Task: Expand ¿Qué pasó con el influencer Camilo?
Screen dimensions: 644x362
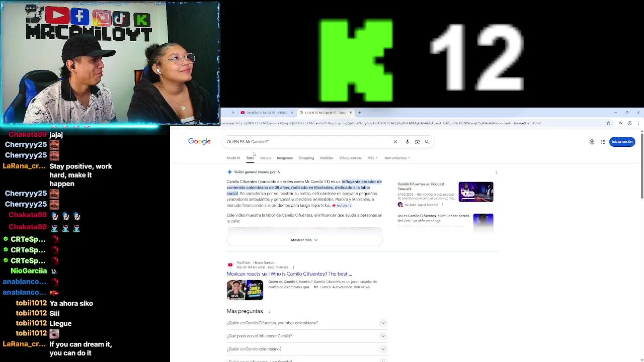Action: (307, 336)
